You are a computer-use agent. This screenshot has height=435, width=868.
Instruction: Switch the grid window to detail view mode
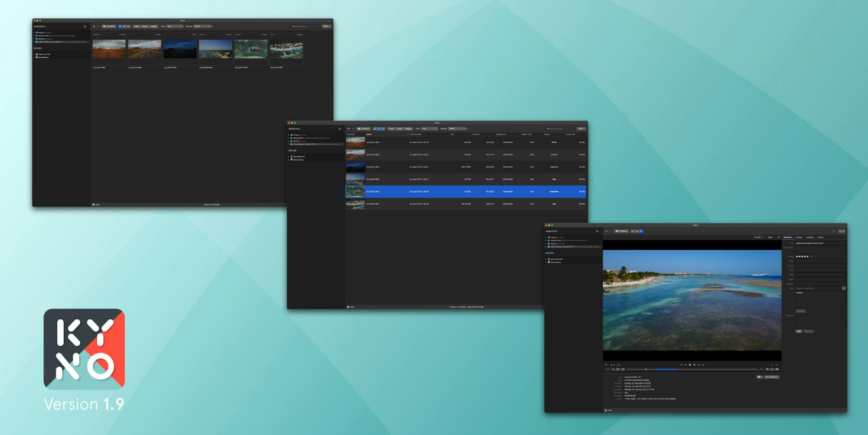click(x=128, y=26)
